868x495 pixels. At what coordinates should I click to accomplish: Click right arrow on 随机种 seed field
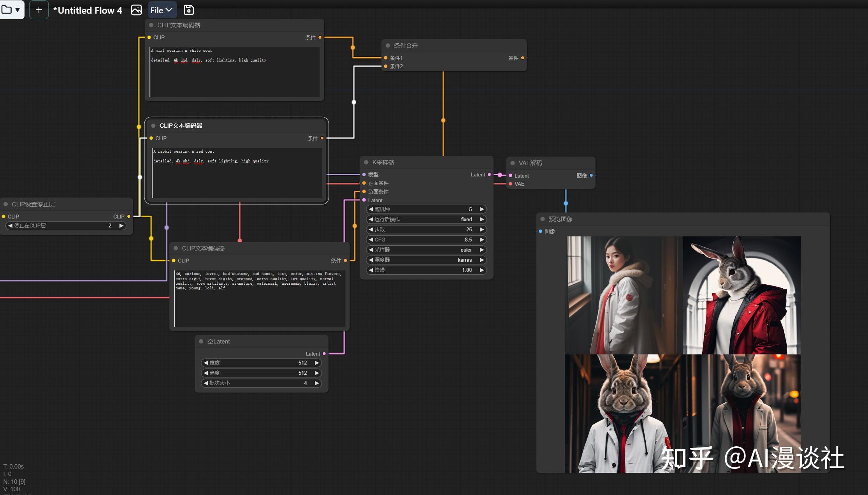point(481,209)
